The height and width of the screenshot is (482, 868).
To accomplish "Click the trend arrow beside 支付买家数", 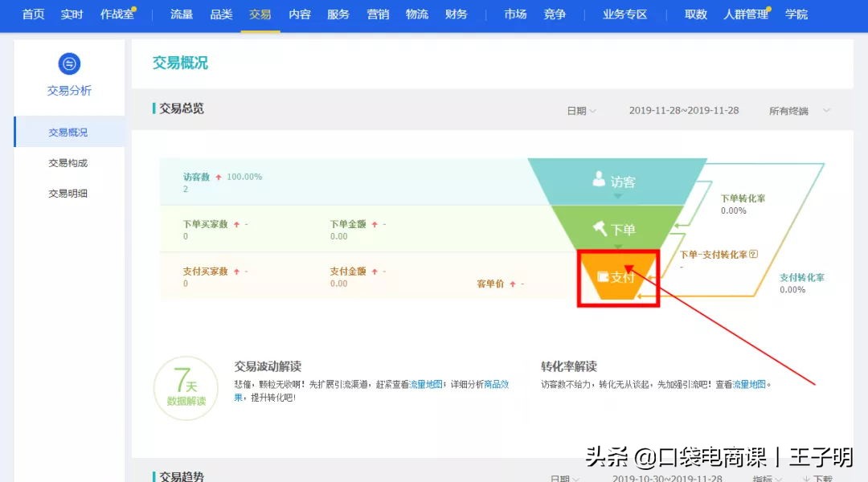I will pos(236,272).
